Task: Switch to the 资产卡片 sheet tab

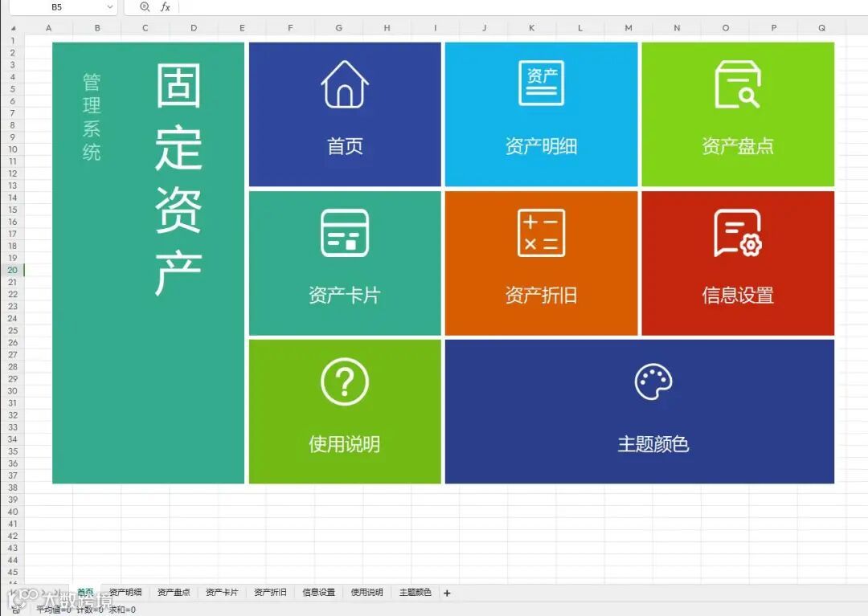Action: [x=222, y=592]
